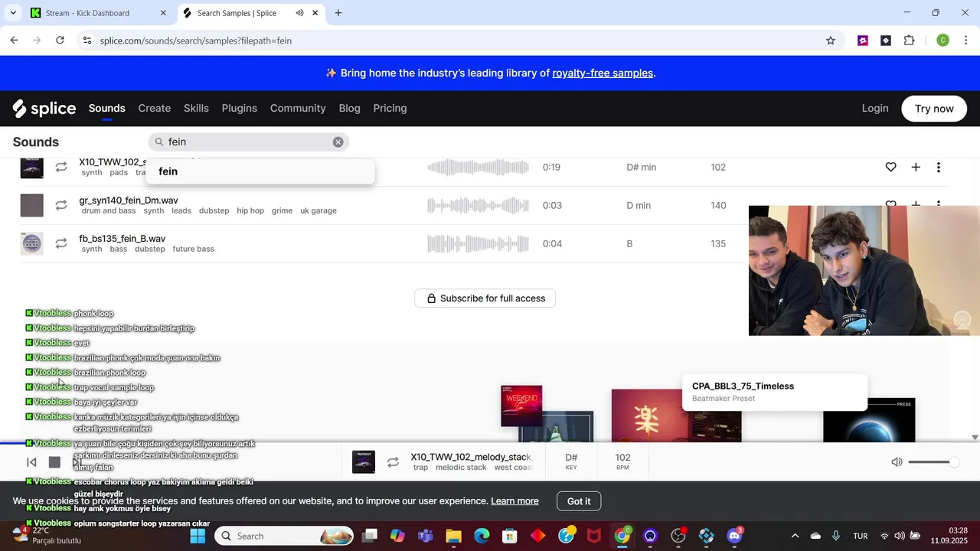The image size is (980, 551).
Task: Open the Chrome profile avatar
Action: 943,41
